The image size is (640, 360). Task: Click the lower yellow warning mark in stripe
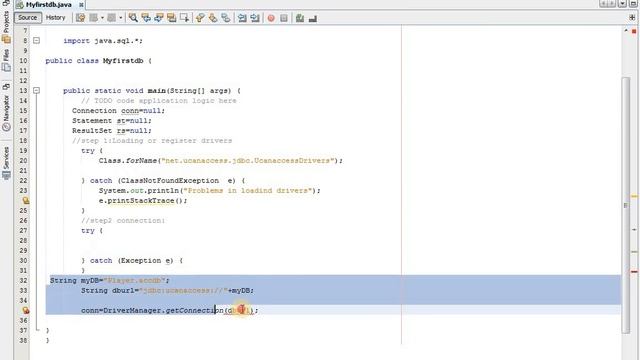tap(634, 252)
